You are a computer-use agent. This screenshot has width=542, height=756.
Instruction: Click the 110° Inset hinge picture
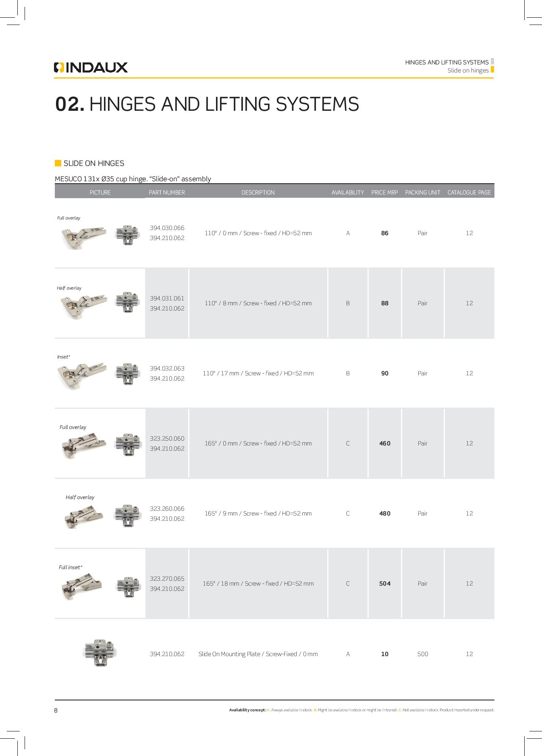83,374
